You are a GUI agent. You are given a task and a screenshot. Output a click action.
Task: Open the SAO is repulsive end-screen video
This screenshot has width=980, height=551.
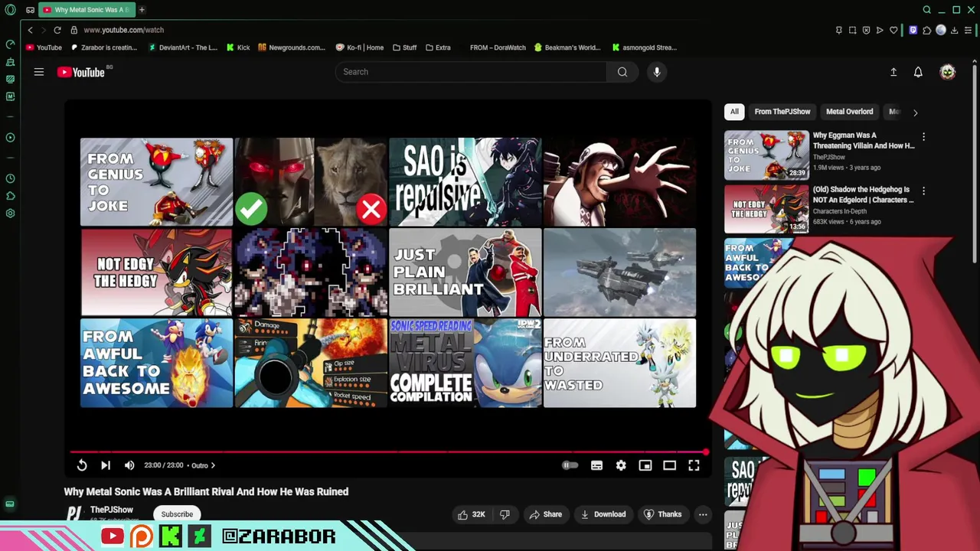coord(465,182)
